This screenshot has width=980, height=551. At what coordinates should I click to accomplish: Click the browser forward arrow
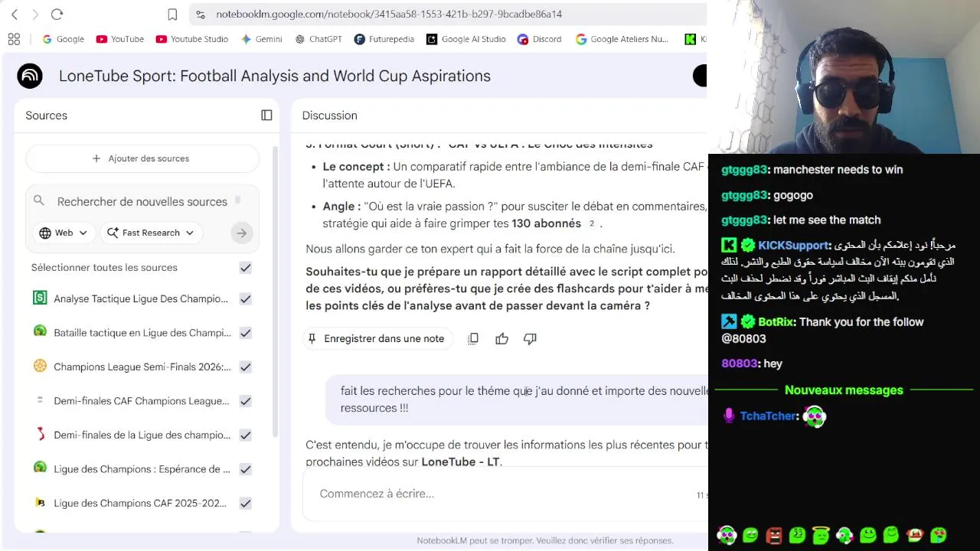coord(35,15)
